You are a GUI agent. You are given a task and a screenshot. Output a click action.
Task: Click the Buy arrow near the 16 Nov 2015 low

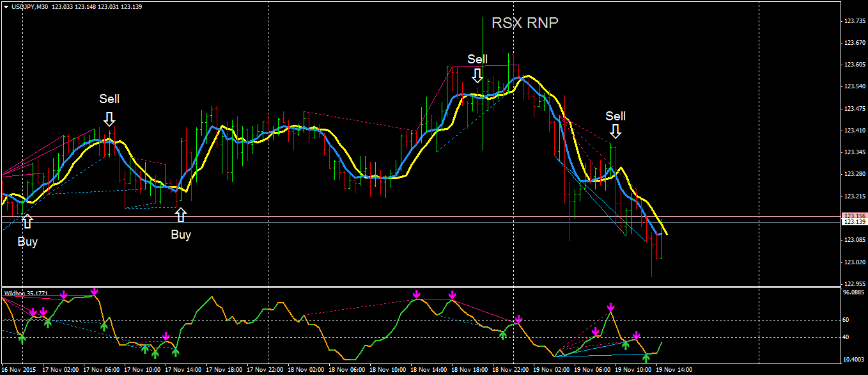tap(27, 219)
